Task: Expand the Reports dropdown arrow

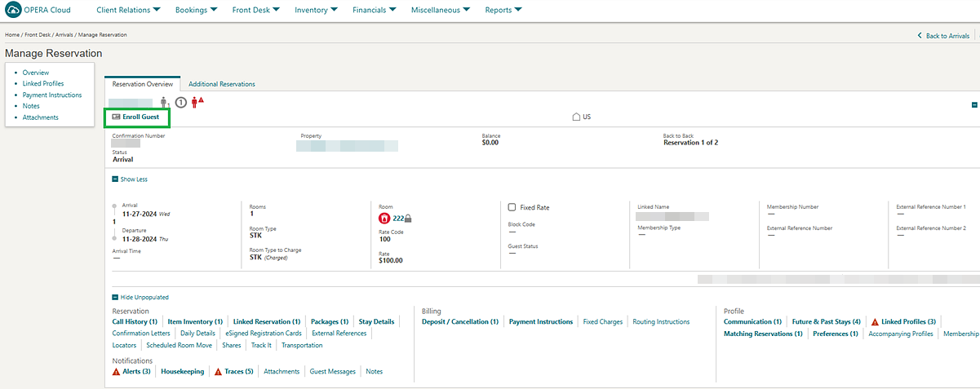Action: (518, 11)
